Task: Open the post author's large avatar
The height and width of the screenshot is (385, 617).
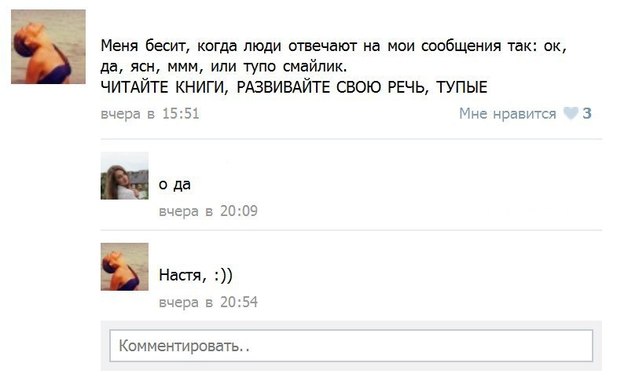Action: (x=48, y=46)
